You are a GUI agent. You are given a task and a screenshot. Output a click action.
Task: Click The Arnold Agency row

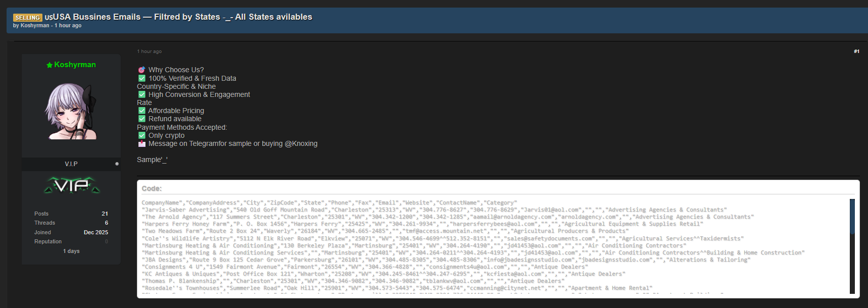coord(448,217)
